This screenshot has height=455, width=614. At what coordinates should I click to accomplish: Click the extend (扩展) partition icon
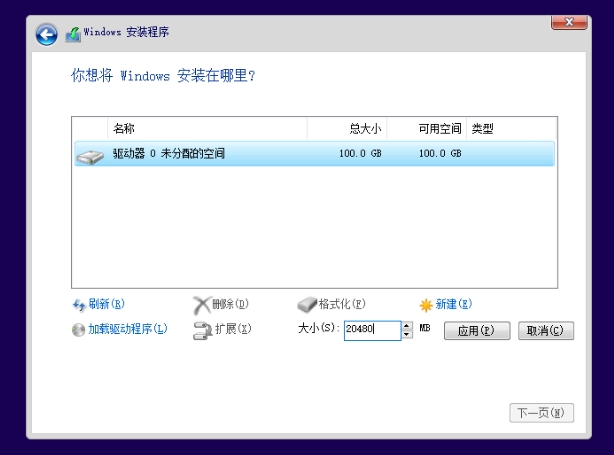click(x=201, y=329)
